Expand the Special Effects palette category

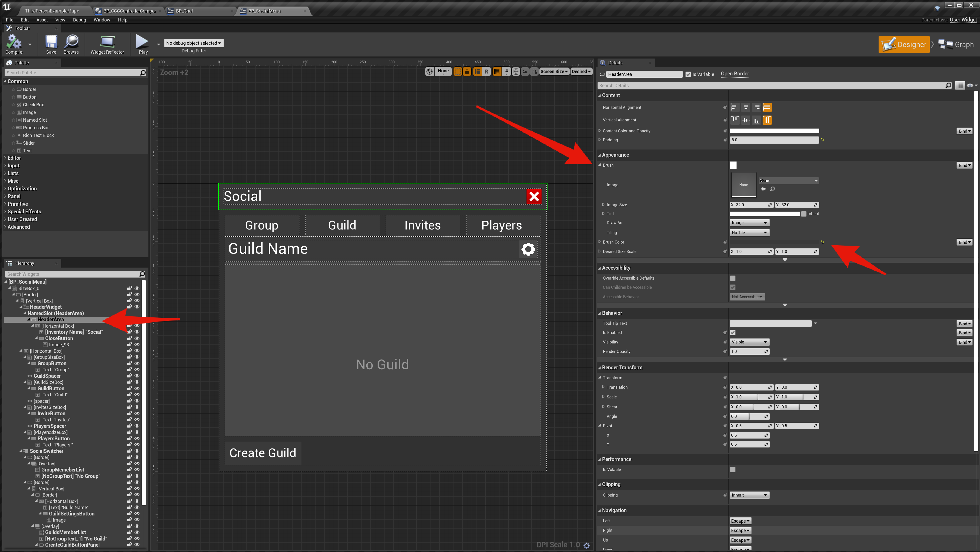tap(24, 212)
